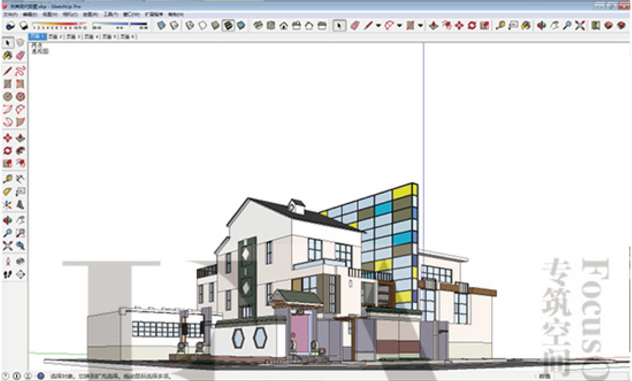Viewport: 632px width, 381px height.
Task: Open the Camera menu
Action: click(x=70, y=15)
